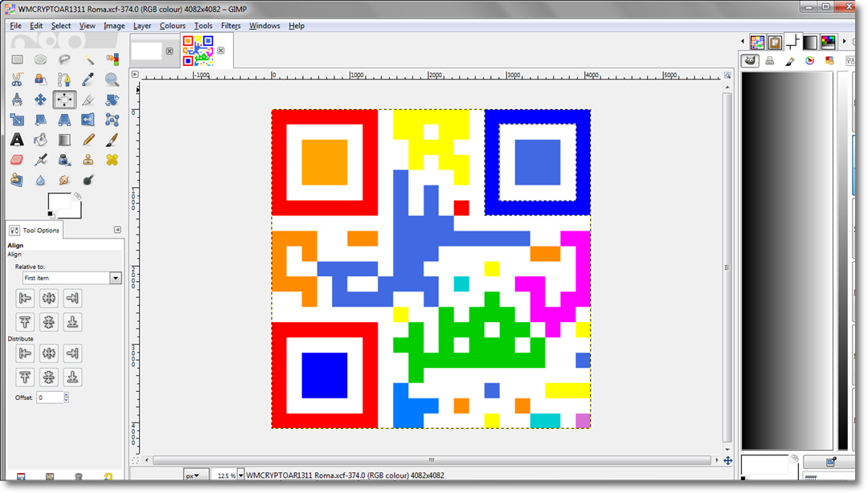Pick the Shear tool
The height and width of the screenshot is (494, 868).
pyautogui.click(x=40, y=120)
